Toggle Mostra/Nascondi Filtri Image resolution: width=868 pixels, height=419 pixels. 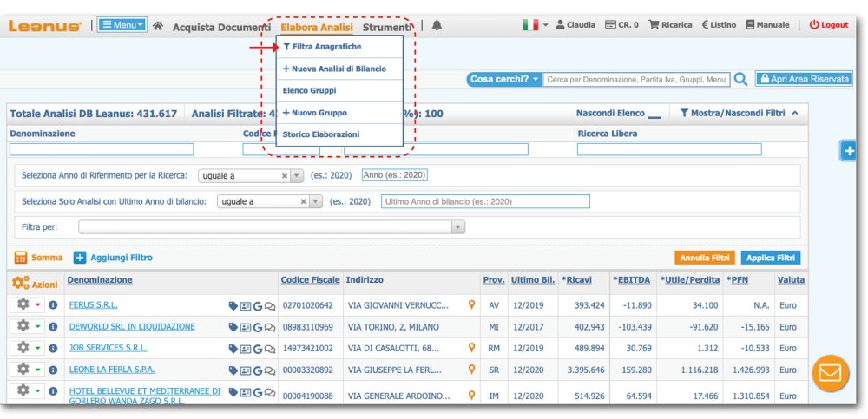739,113
